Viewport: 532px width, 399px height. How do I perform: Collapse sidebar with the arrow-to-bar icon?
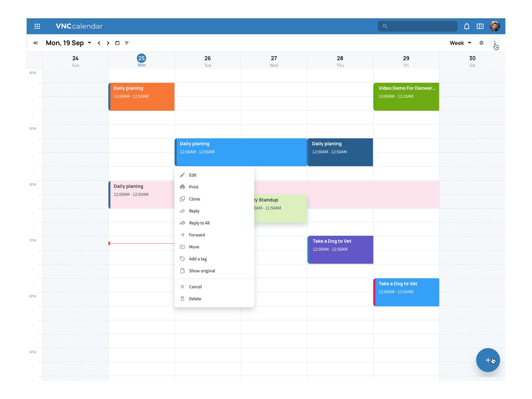pyautogui.click(x=35, y=43)
